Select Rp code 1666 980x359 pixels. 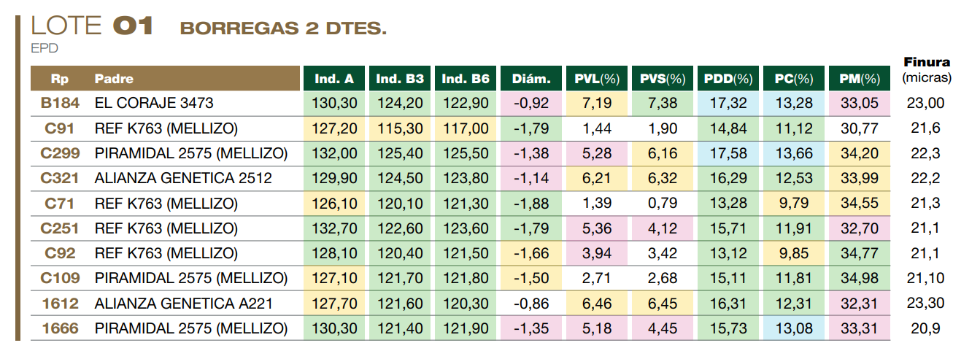(60, 328)
